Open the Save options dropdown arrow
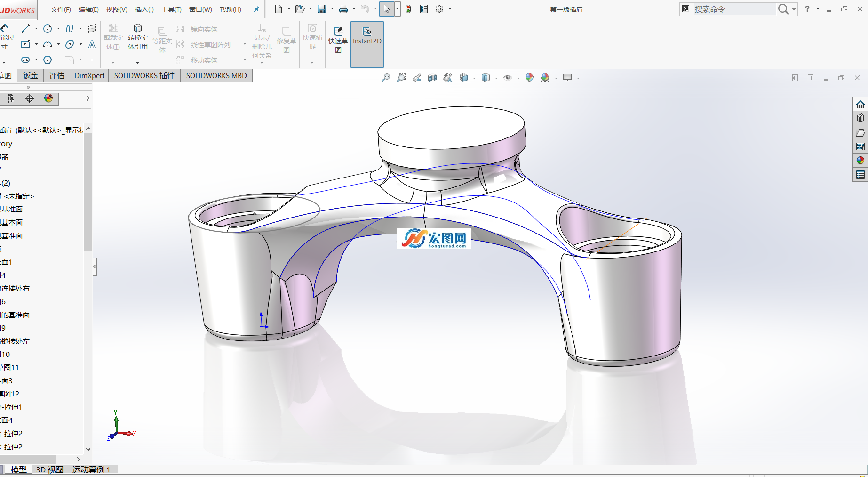The height and width of the screenshot is (477, 868). (332, 9)
